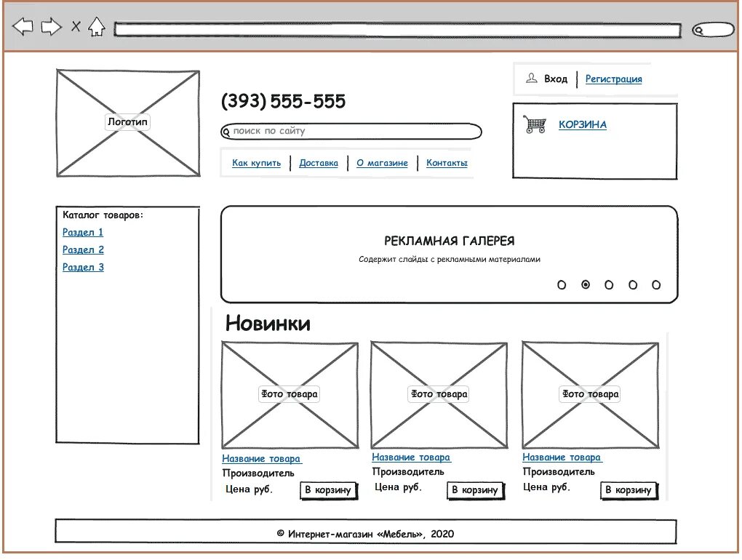Click second product's Цена руб. text
The height and width of the screenshot is (560, 742).
point(398,487)
